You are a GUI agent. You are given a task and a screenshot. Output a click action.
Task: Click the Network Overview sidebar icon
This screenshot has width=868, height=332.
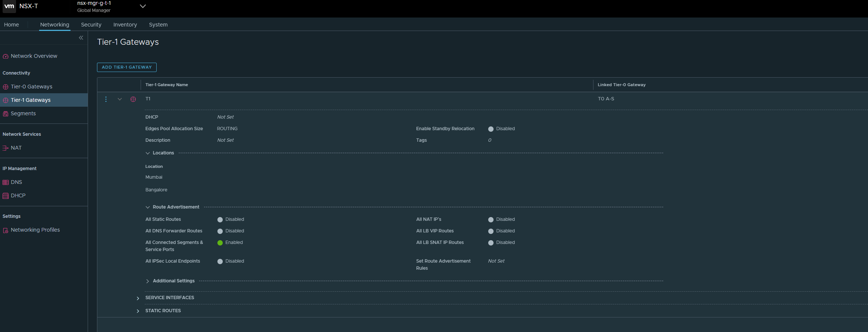pyautogui.click(x=6, y=56)
